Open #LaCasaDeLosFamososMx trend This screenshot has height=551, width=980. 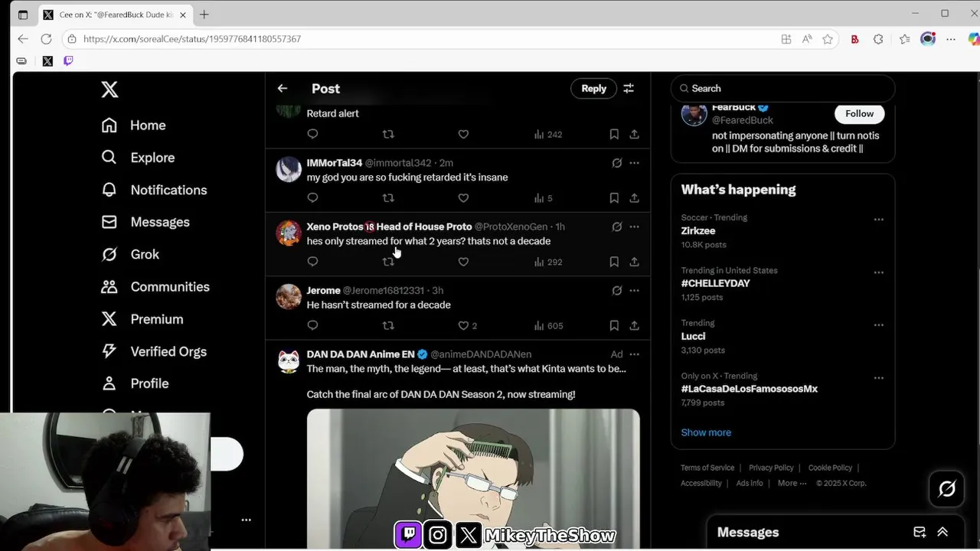coord(750,390)
